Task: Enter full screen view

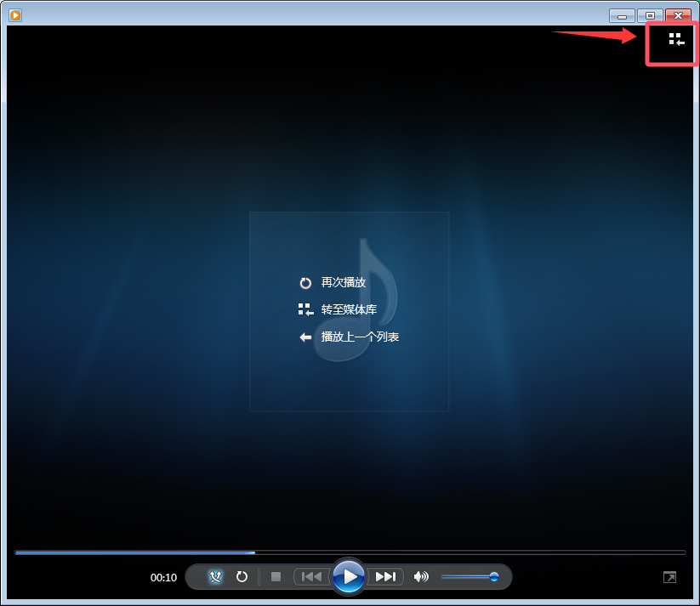Action: 669,577
